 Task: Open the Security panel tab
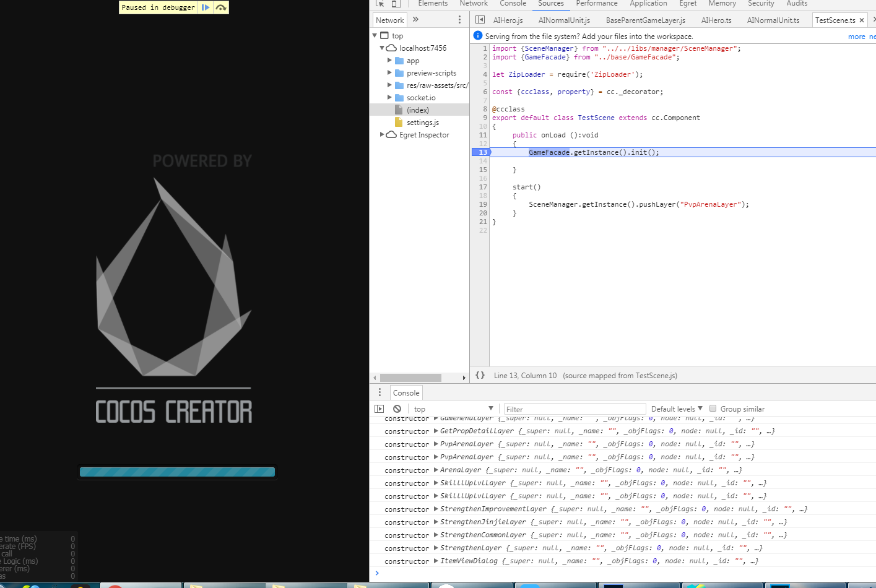coord(761,4)
